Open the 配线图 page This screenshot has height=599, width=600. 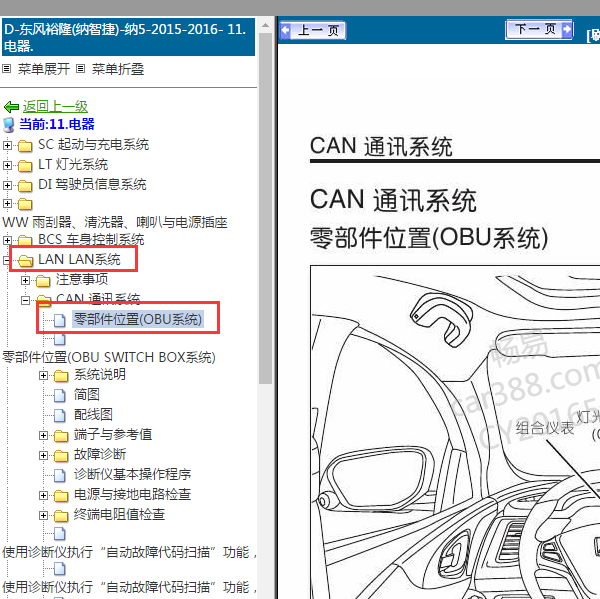[x=93, y=414]
